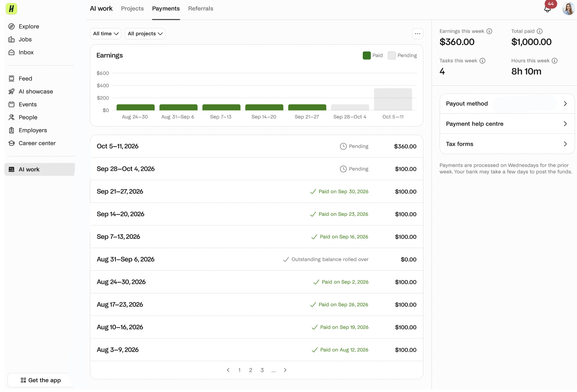The image size is (577, 392).
Task: Expand Payment help centre row
Action: point(507,124)
